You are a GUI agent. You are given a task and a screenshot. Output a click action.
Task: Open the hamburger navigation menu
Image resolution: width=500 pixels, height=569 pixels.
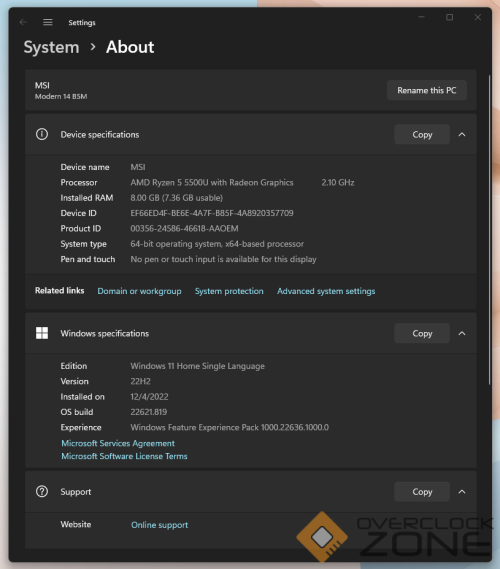(48, 22)
